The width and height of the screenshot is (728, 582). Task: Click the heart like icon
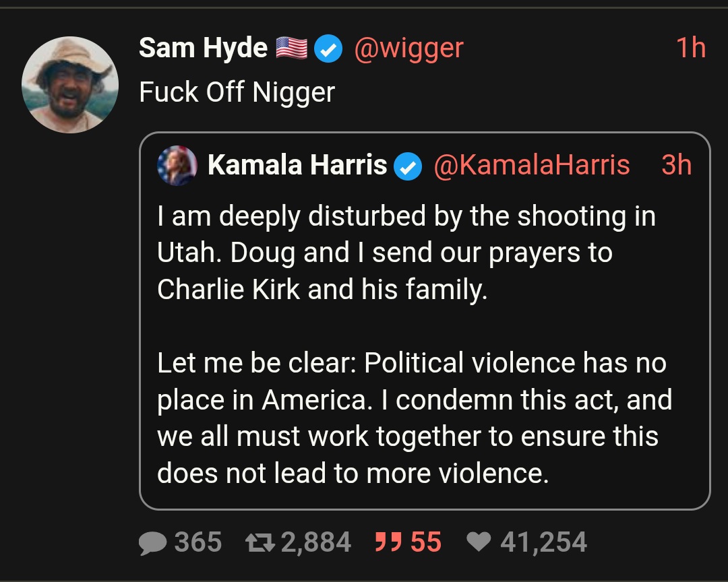[479, 541]
